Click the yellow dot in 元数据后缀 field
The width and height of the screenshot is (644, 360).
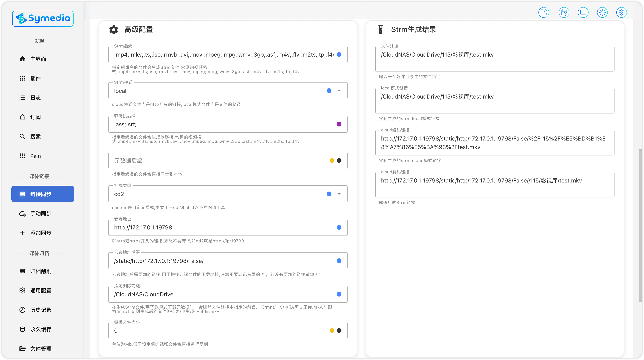click(x=332, y=160)
